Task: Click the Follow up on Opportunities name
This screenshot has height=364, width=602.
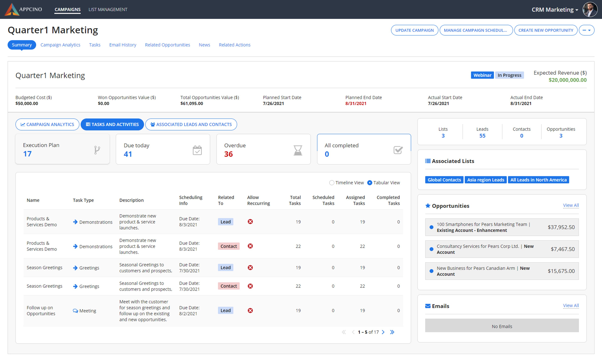Action: [x=41, y=311]
